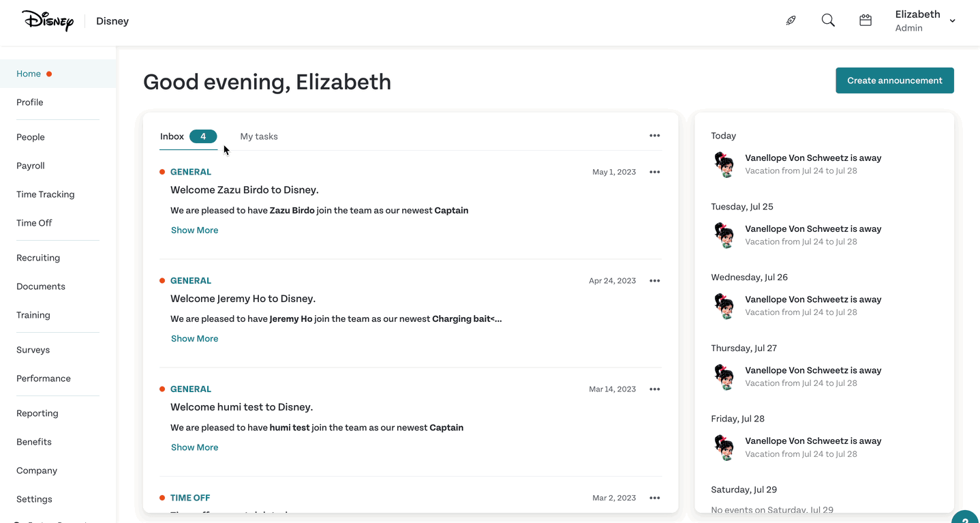The width and height of the screenshot is (980, 523).
Task: Open the rocket launch icon
Action: pyautogui.click(x=791, y=20)
